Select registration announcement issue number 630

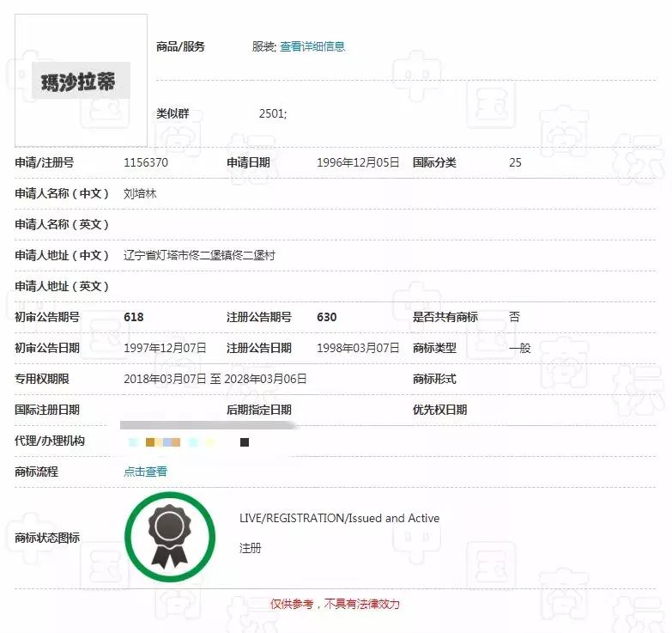pos(327,317)
